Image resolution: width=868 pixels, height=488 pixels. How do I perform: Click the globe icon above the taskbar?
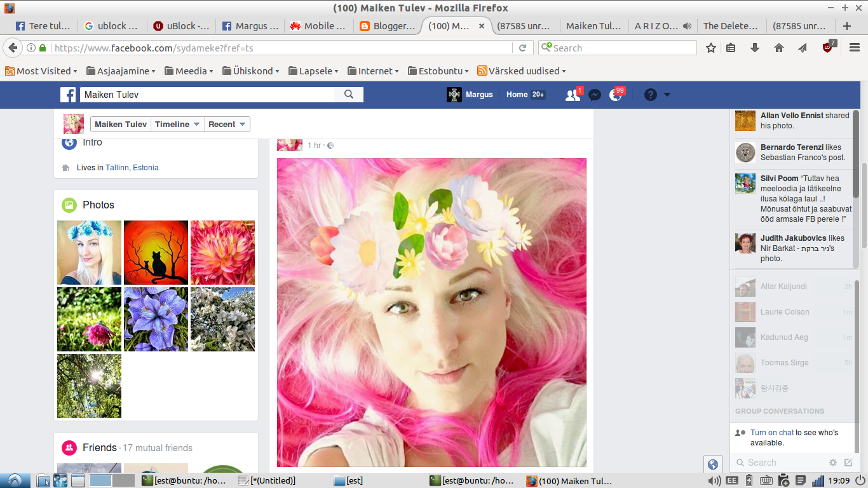tap(713, 464)
